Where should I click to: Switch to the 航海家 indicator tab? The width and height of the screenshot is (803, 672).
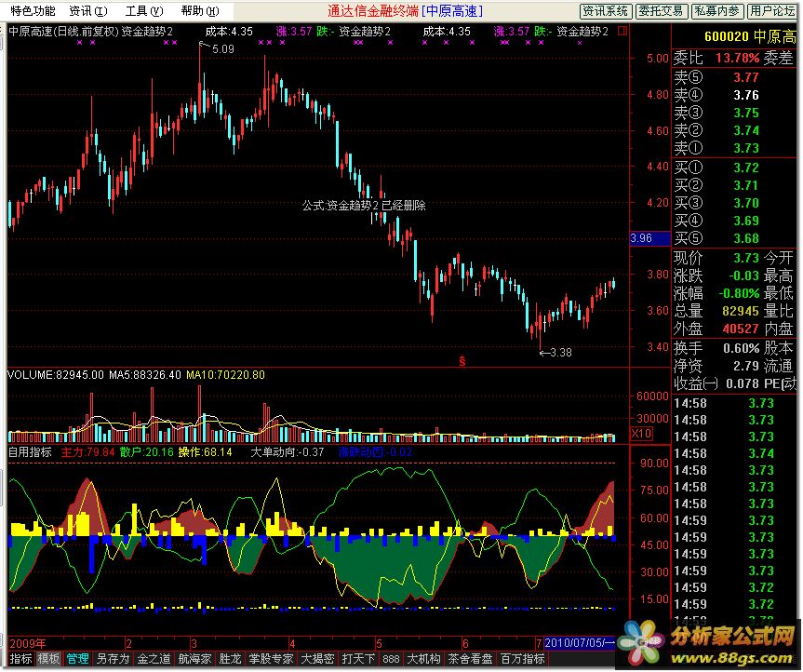(195, 659)
